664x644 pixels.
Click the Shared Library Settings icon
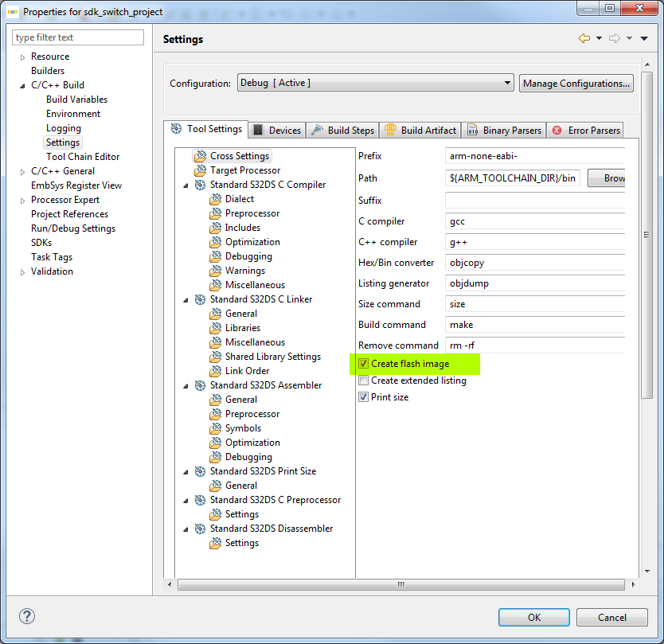215,357
